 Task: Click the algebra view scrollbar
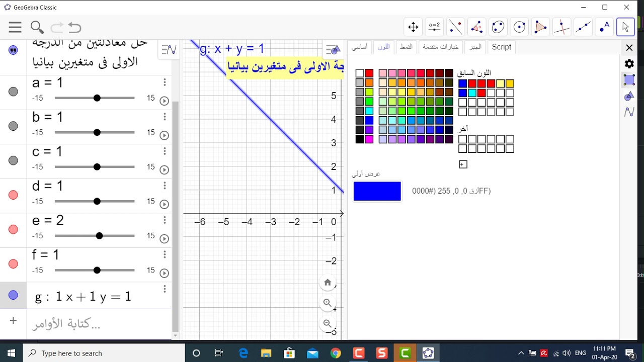[175, 216]
